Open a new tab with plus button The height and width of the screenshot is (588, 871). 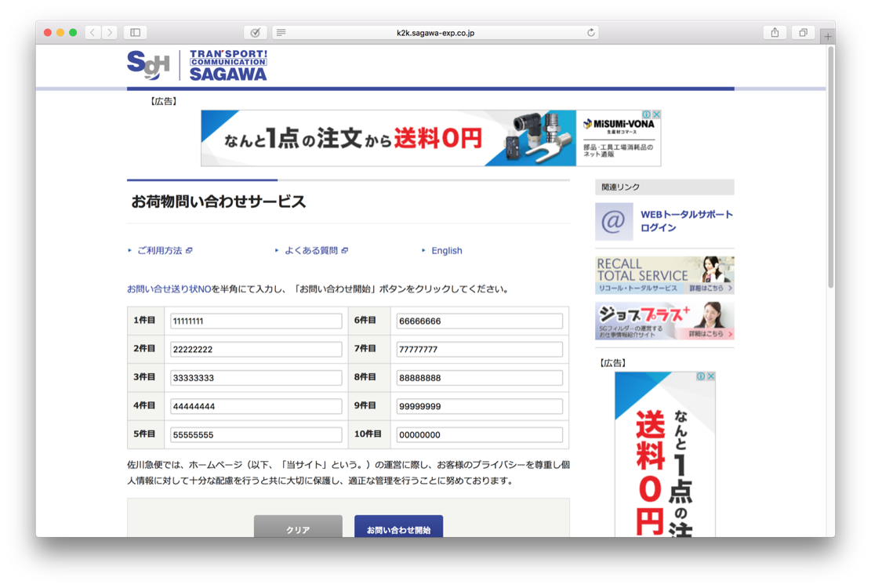point(827,36)
